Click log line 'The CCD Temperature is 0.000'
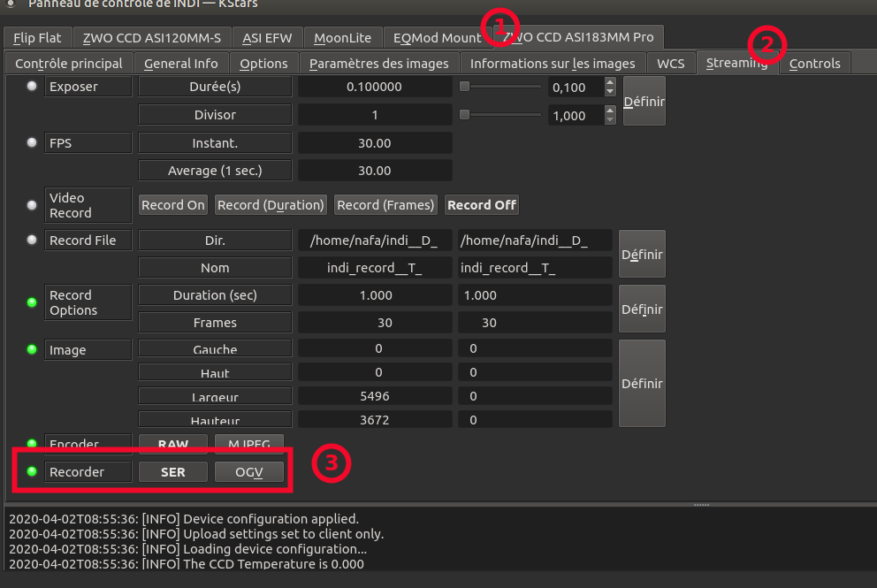The height and width of the screenshot is (588, 877). point(187,563)
